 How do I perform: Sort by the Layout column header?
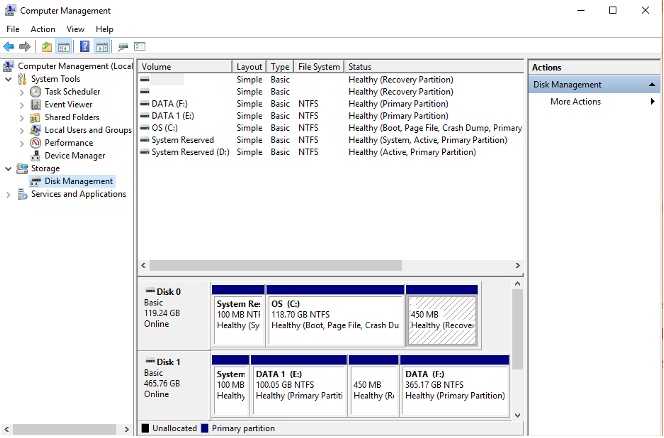249,67
